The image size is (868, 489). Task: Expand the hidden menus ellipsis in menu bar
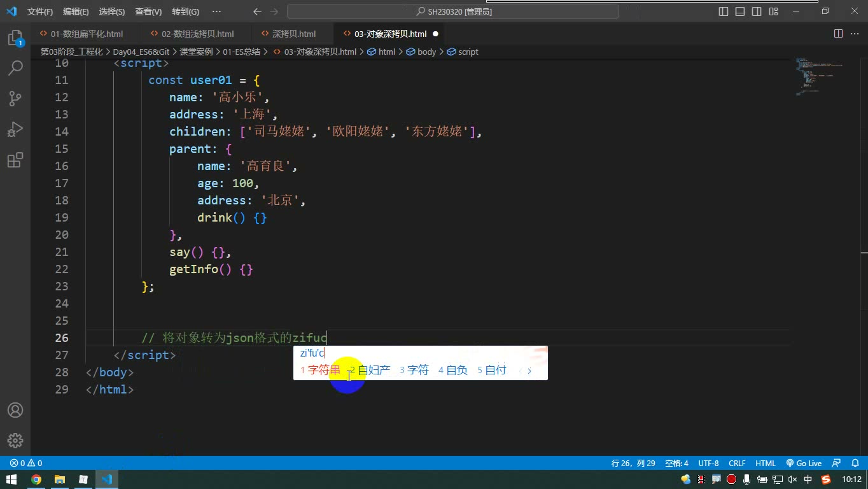coord(216,11)
